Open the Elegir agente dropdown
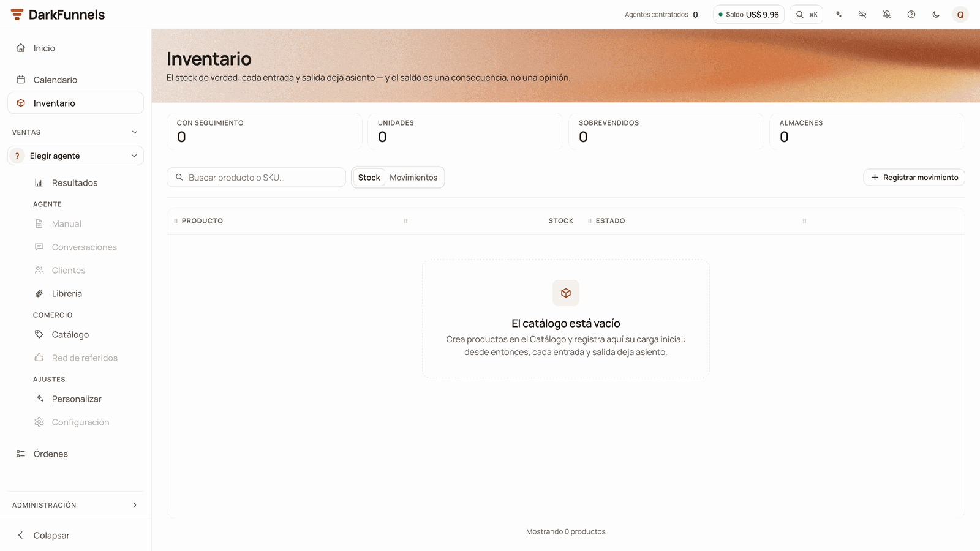 [75, 156]
